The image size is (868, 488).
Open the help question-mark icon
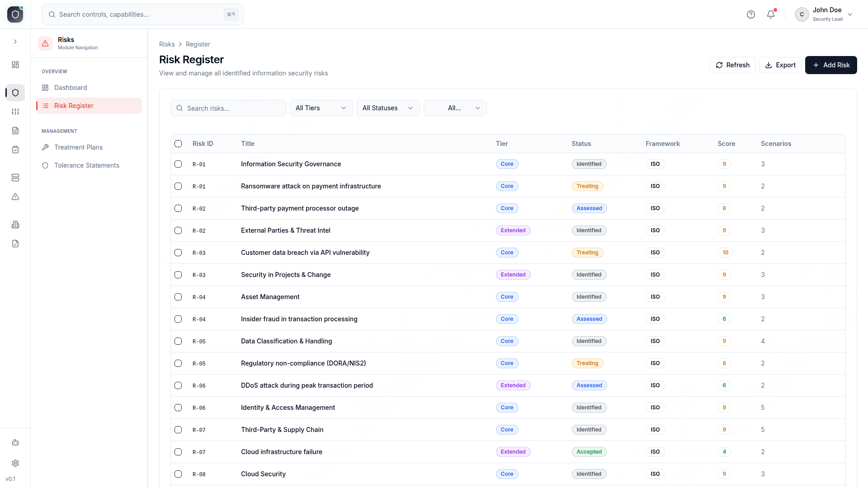(751, 14)
